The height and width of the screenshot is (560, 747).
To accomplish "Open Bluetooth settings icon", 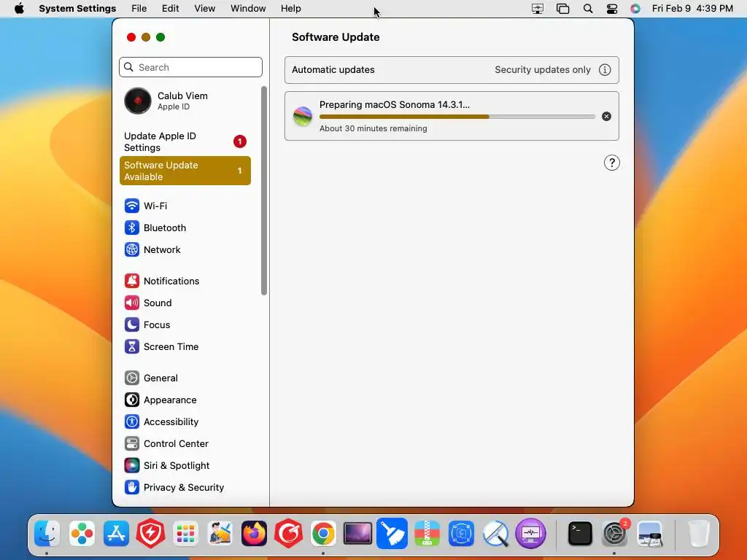I will (132, 227).
